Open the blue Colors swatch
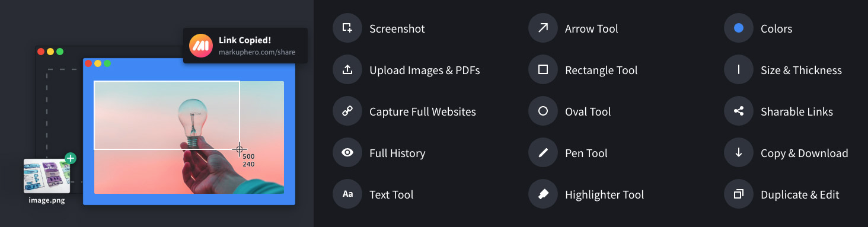Image resolution: width=868 pixels, height=227 pixels. click(x=739, y=28)
